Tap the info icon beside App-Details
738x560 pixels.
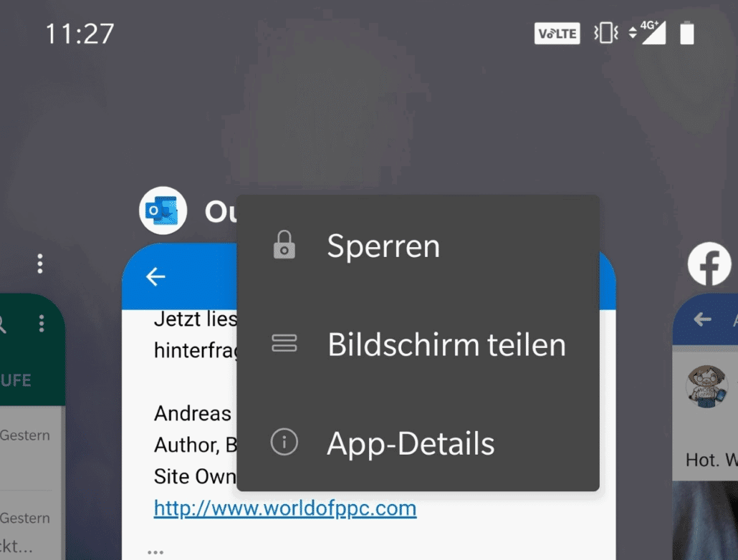[284, 442]
